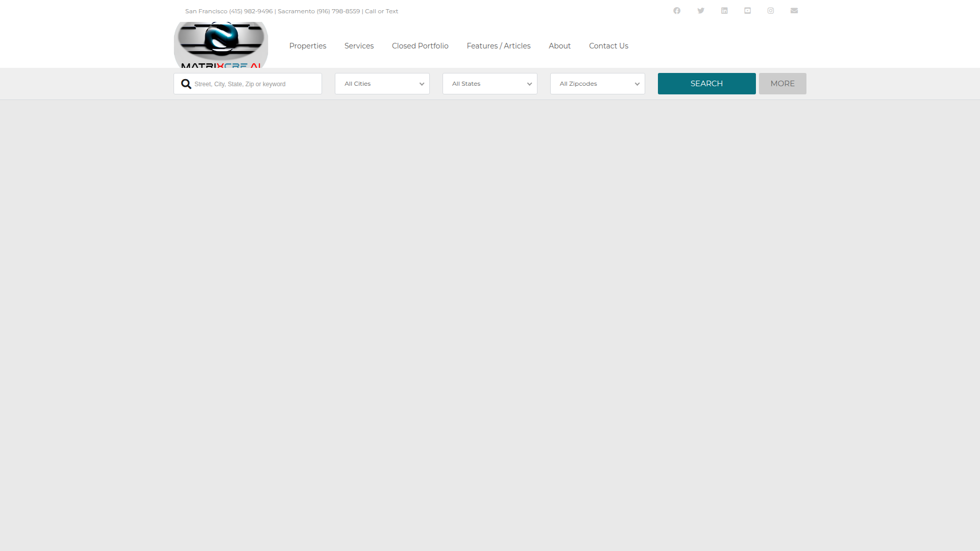Viewport: 980px width, 551px height.
Task: Click the magnifying glass search icon
Action: [186, 84]
